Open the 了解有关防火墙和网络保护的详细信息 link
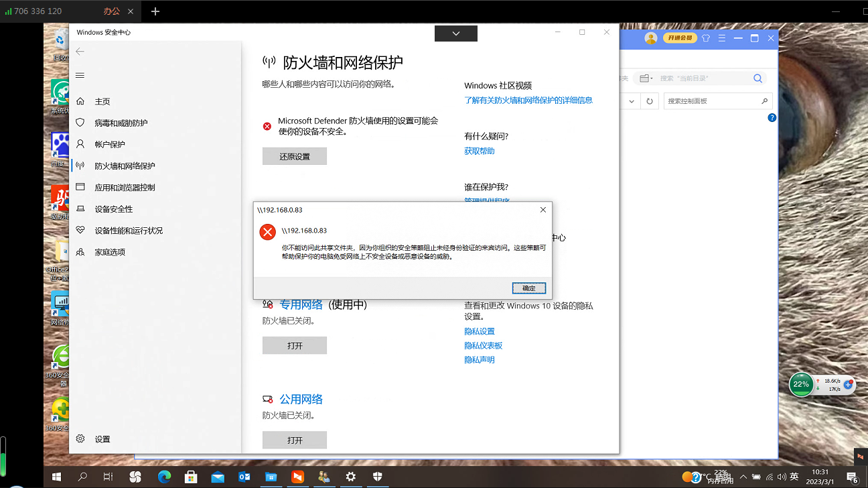This screenshot has width=868, height=488. point(528,100)
